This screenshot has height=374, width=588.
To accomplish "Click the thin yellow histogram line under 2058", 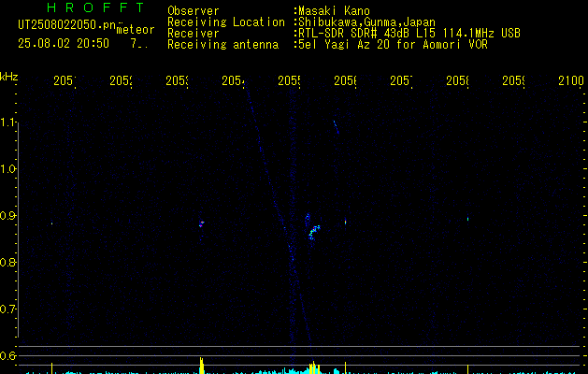I will pyautogui.click(x=467, y=369).
